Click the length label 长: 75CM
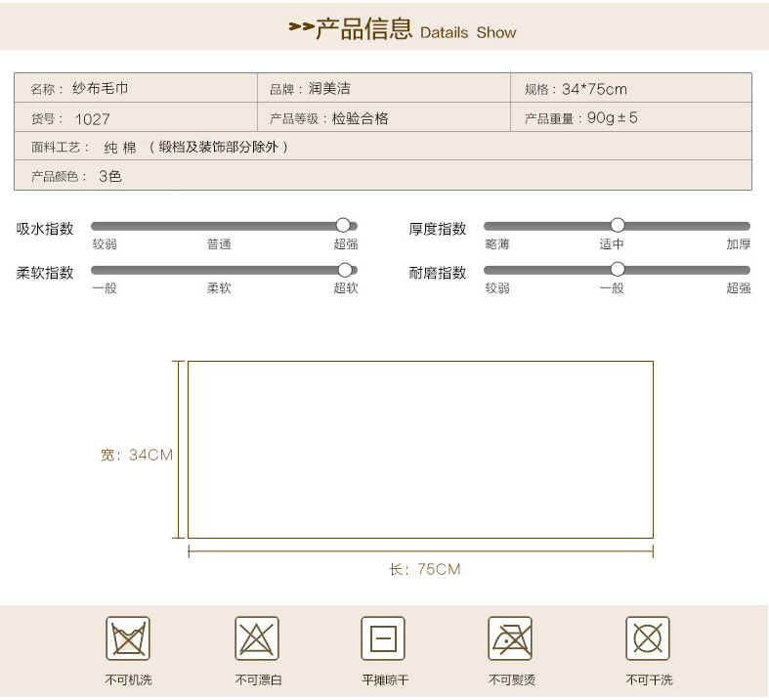 (x=425, y=569)
